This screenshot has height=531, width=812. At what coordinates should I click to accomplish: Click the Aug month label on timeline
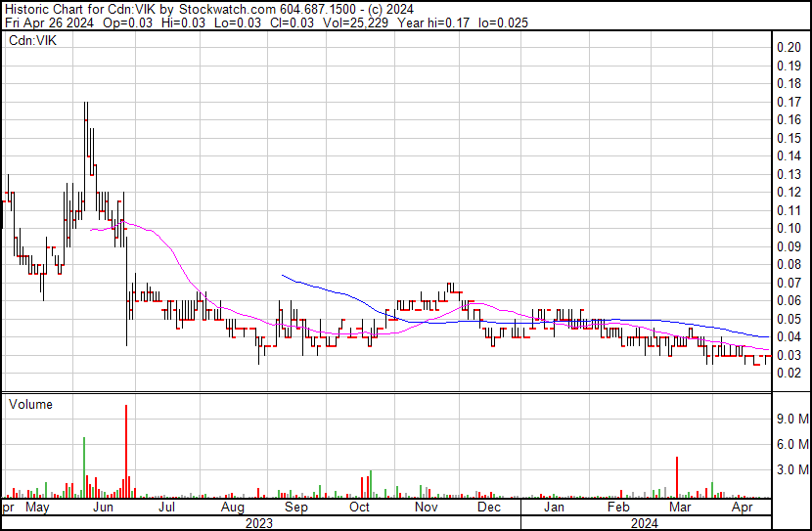pos(232,508)
